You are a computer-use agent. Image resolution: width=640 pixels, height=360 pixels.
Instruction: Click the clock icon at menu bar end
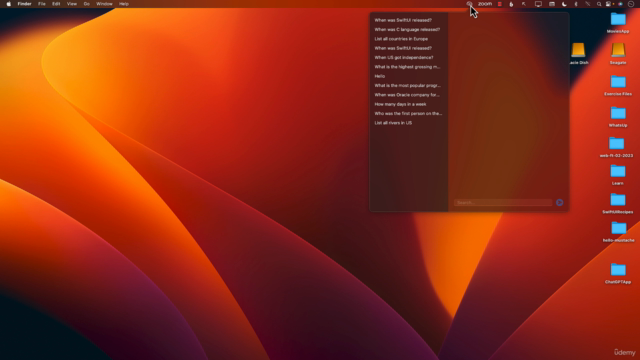point(631,4)
